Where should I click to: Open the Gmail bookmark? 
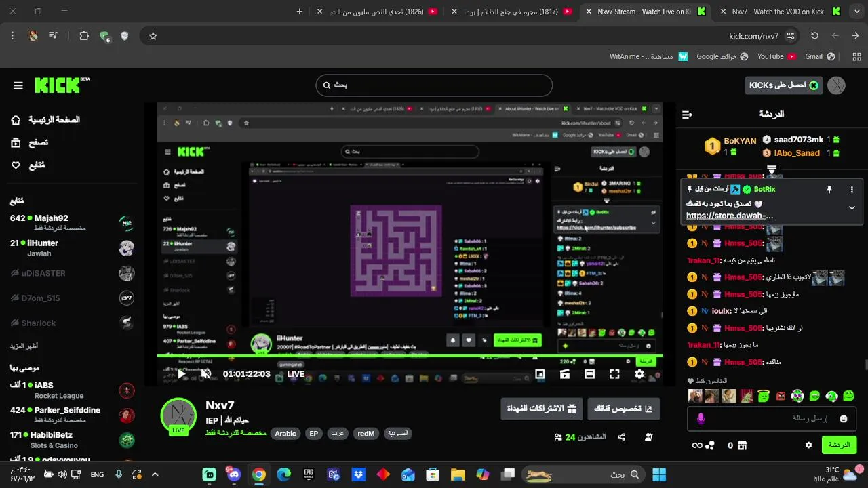pyautogui.click(x=819, y=56)
